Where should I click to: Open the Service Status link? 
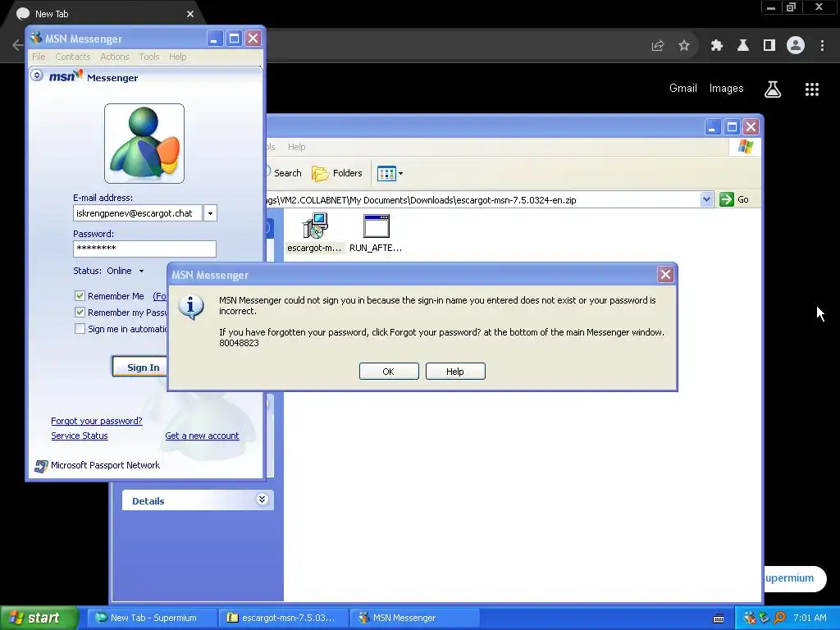80,436
